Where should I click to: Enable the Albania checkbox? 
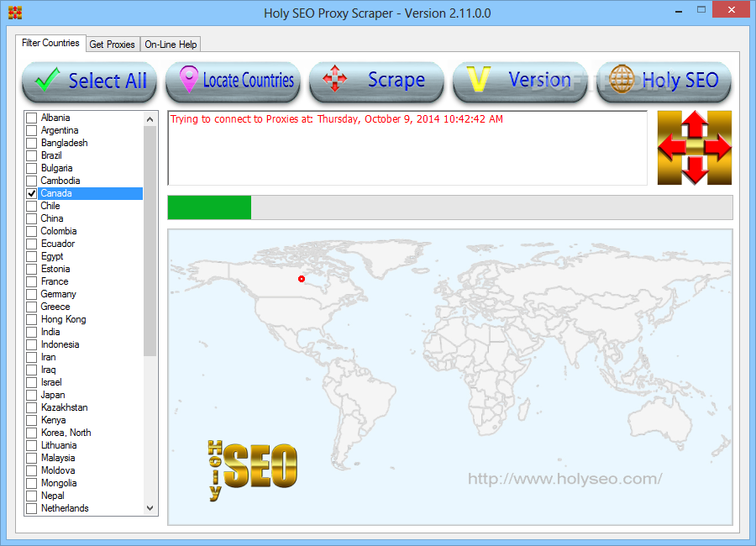pyautogui.click(x=31, y=118)
